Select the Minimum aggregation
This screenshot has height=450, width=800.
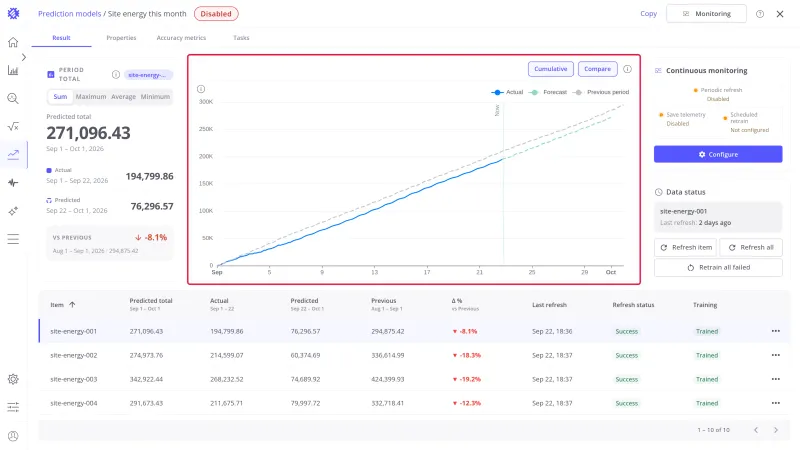(155, 96)
